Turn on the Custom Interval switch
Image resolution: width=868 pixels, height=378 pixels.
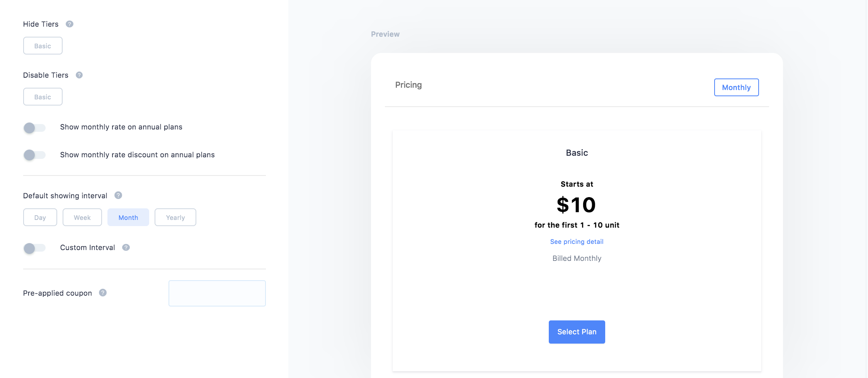34,248
